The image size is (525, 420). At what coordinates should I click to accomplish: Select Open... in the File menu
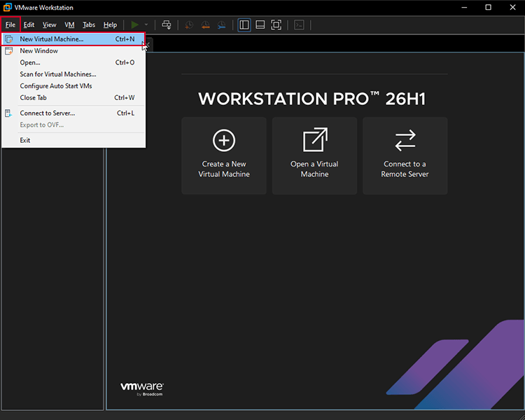point(73,62)
